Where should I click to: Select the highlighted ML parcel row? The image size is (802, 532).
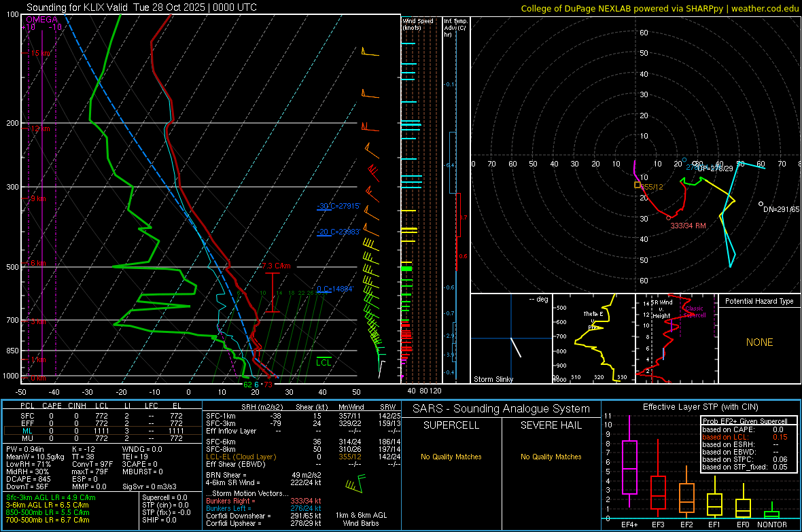pyautogui.click(x=102, y=431)
